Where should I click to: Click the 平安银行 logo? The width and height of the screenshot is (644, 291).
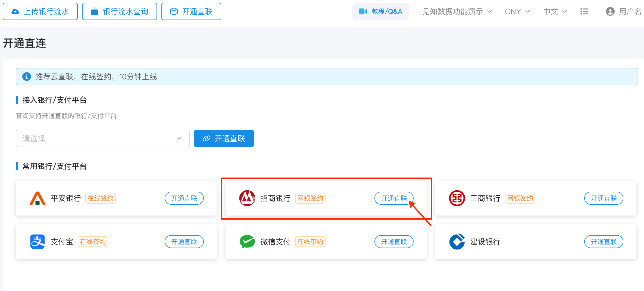tap(37, 198)
